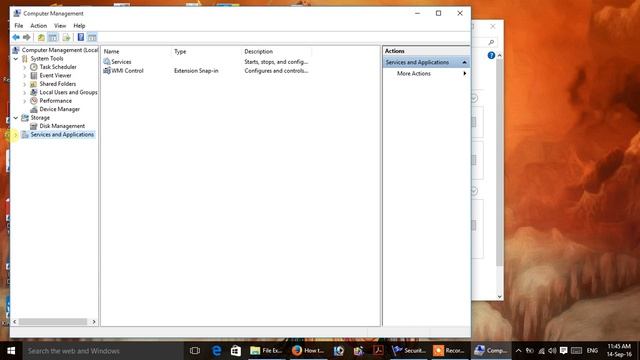640x360 pixels.
Task: Click the Export List toolbar icon
Action: (66, 38)
